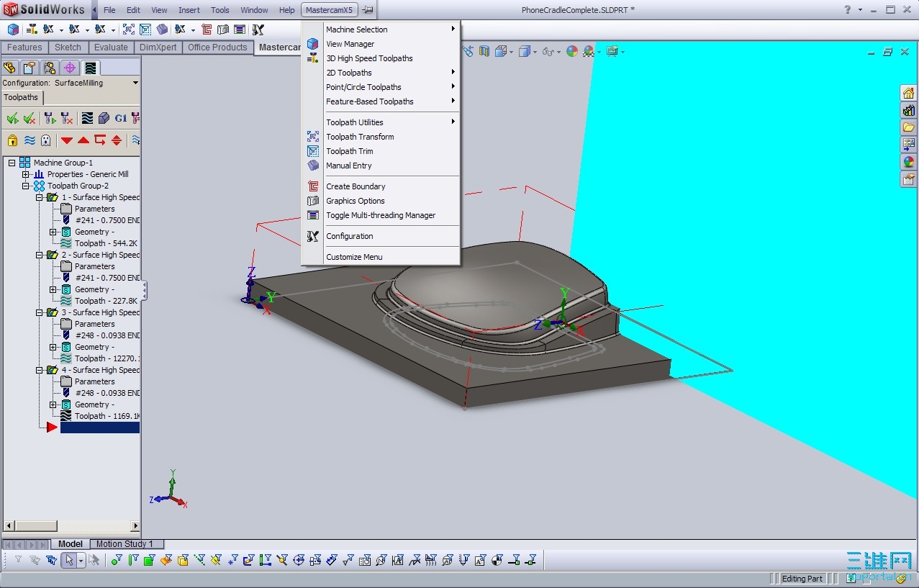Click the Edit Appearance color wheel icon
The width and height of the screenshot is (919, 588).
click(x=571, y=51)
